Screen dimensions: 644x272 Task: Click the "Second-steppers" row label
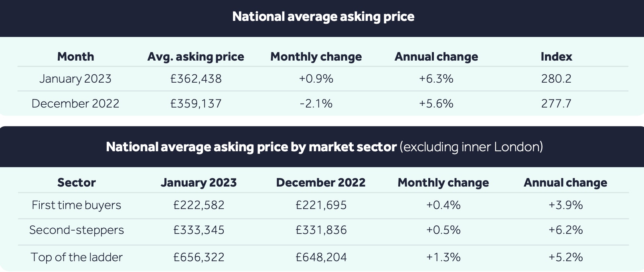[77, 230]
